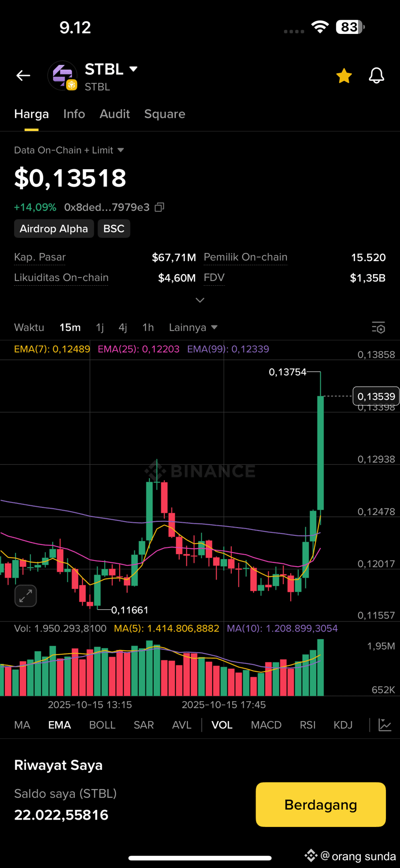Viewport: 400px width, 868px height.
Task: Expand the STBL token selector arrow
Action: tap(133, 69)
